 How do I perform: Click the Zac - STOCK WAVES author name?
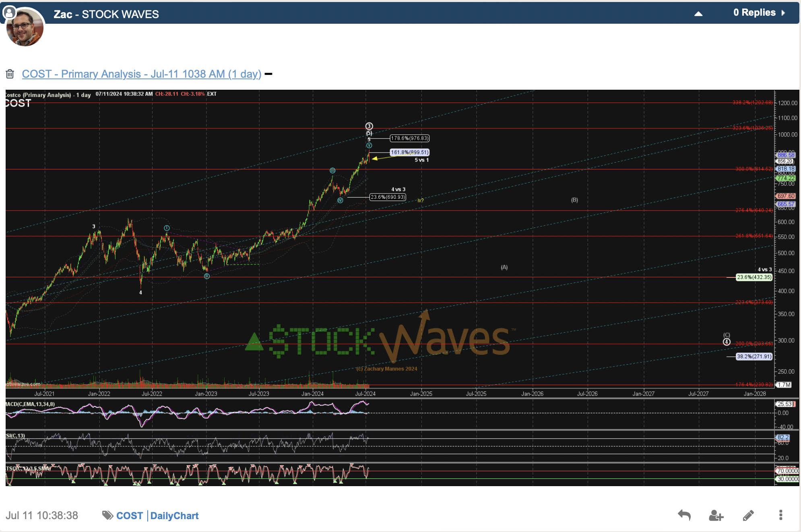pyautogui.click(x=106, y=14)
